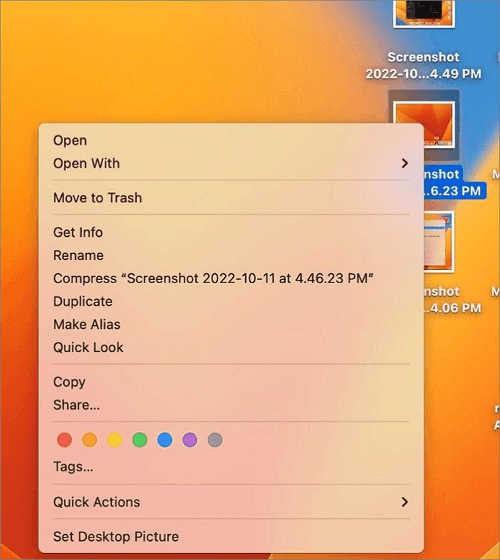Apply the green tag color

coord(140,440)
